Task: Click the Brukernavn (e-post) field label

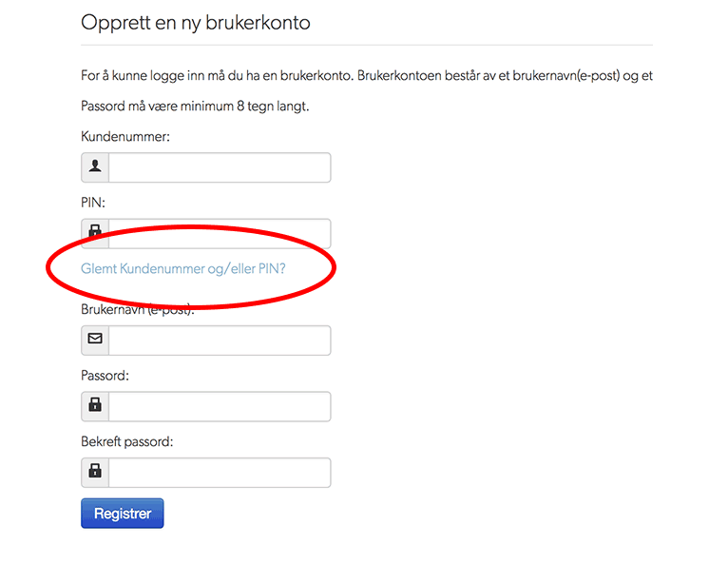Action: (x=138, y=309)
